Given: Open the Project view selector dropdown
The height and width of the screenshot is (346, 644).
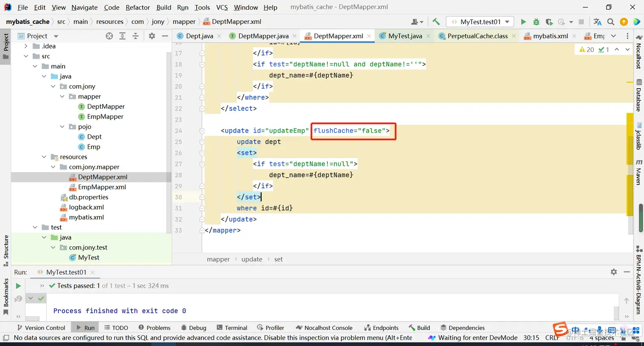Looking at the screenshot, I should coord(56,36).
